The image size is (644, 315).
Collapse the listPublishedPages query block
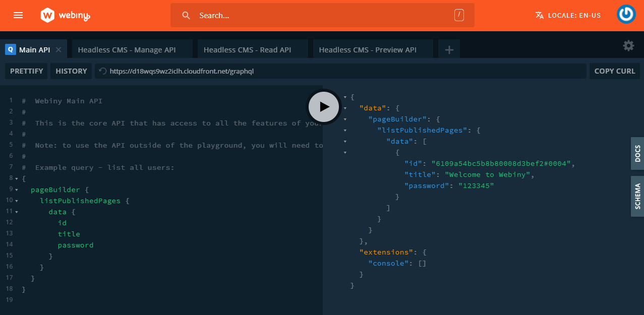click(x=17, y=201)
